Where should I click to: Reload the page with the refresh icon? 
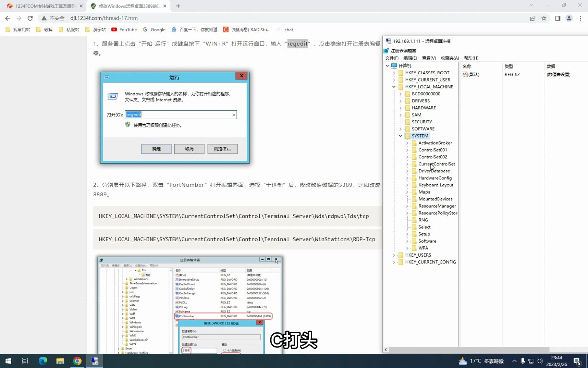coord(30,18)
